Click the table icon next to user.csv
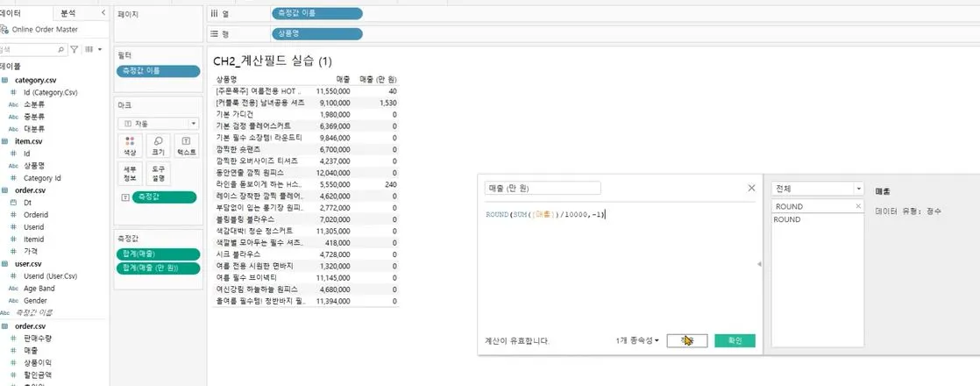Screen dimensions: 980x386 click(x=4, y=264)
